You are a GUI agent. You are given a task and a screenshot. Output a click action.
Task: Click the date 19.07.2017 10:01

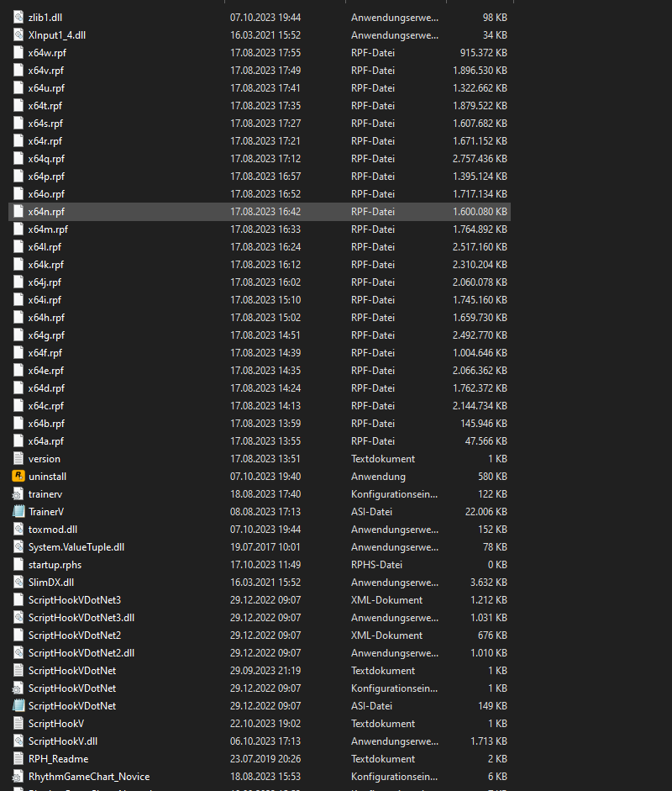click(x=265, y=547)
